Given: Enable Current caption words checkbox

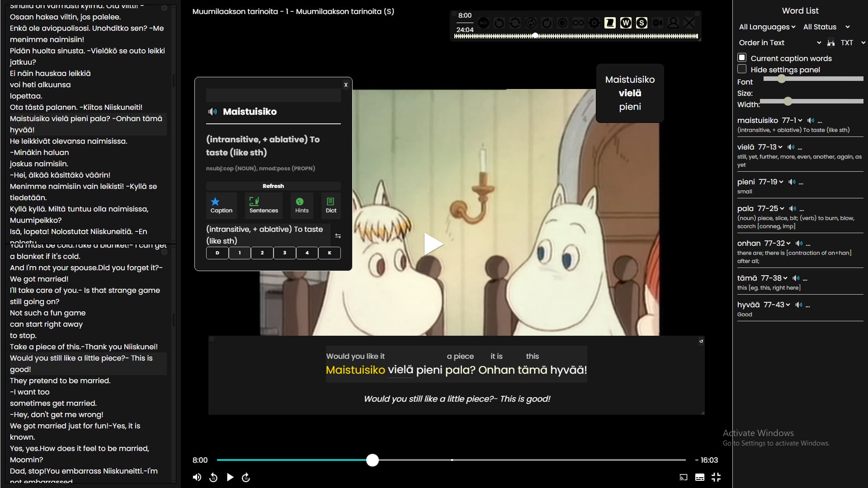Looking at the screenshot, I should click(x=742, y=57).
